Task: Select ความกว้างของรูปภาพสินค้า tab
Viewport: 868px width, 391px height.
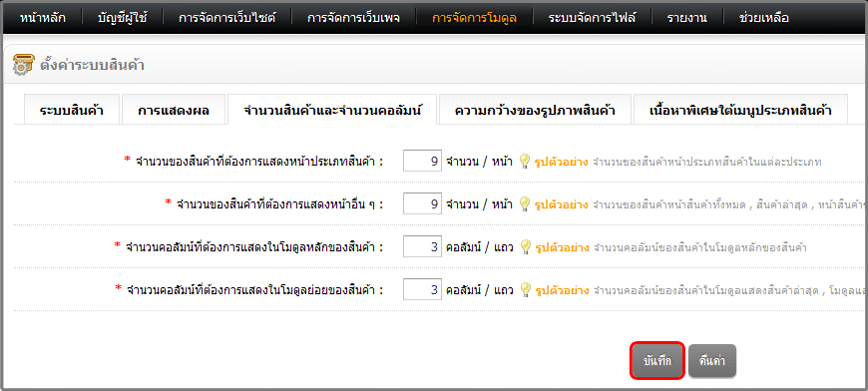Action: 535,110
